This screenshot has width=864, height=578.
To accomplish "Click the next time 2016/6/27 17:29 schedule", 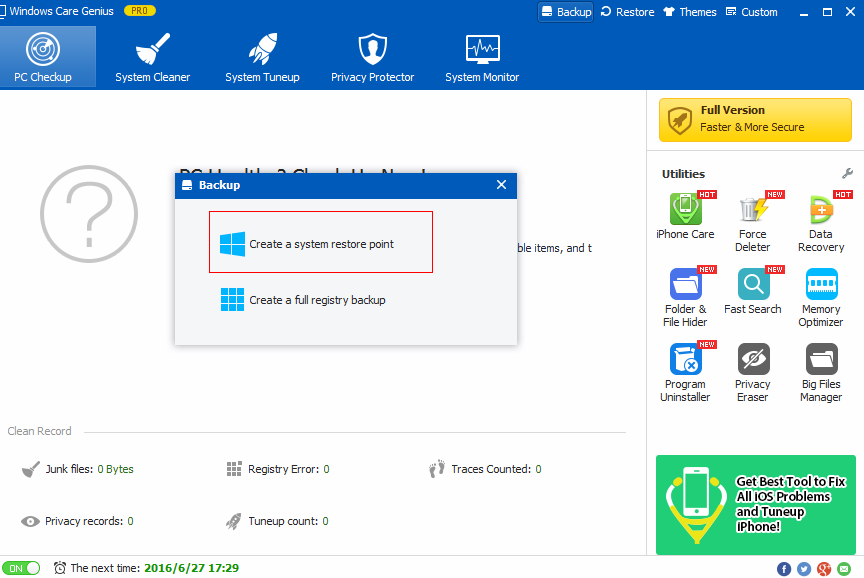I will (191, 568).
